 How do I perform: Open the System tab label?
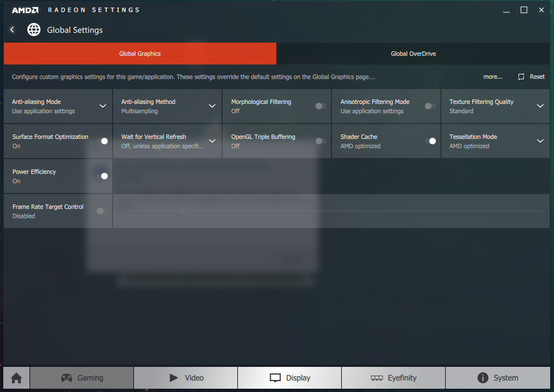pos(506,378)
